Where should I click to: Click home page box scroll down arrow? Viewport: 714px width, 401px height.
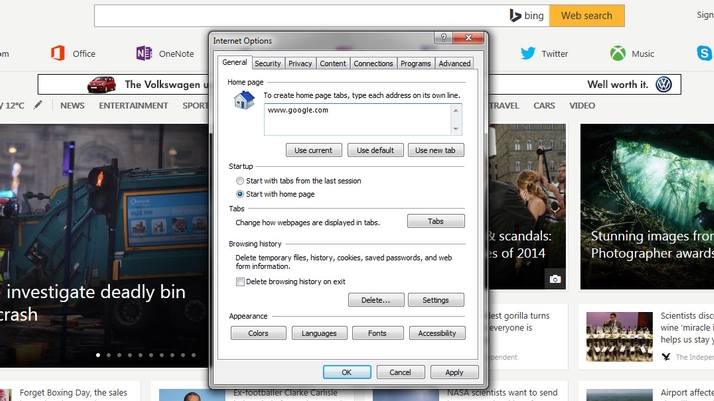pyautogui.click(x=457, y=130)
